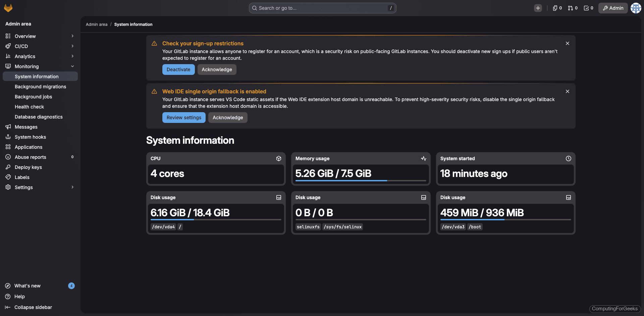This screenshot has height=316, width=644.
Task: Dismiss the Web IDE fallback alert
Action: 567,91
